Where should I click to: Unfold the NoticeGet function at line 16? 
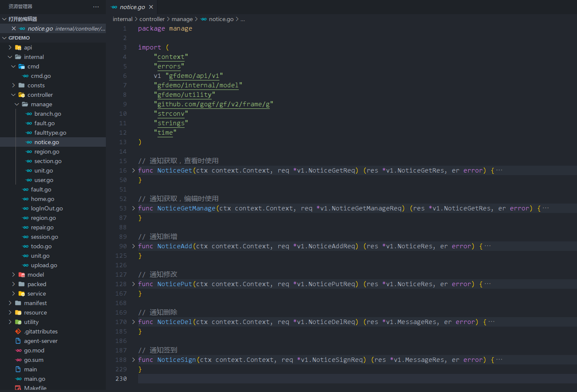pos(133,170)
